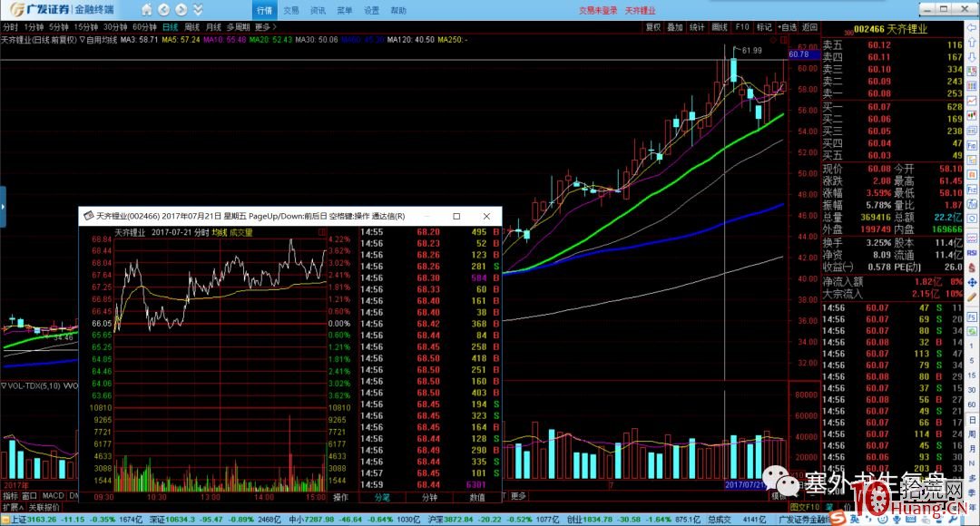Open the 行情 tab
Image resolution: width=980 pixels, height=526 pixels.
click(x=264, y=10)
